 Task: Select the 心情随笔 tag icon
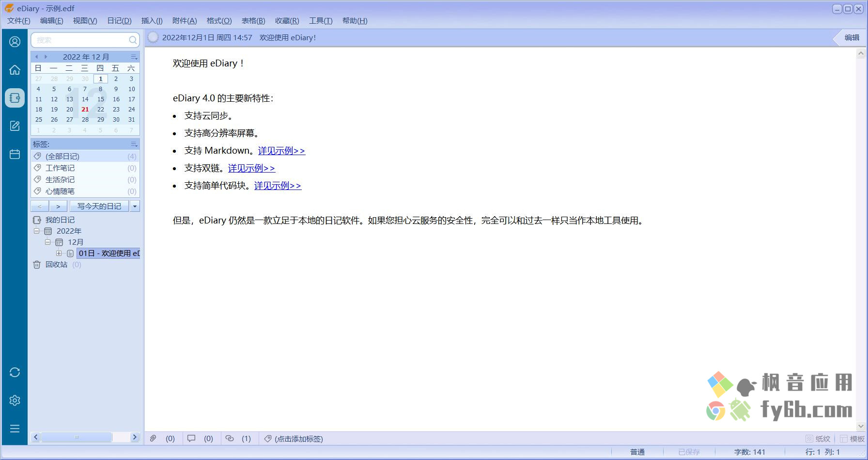tap(37, 191)
